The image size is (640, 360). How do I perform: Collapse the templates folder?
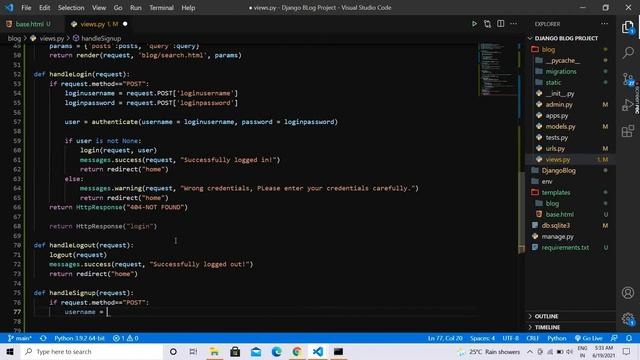point(556,193)
